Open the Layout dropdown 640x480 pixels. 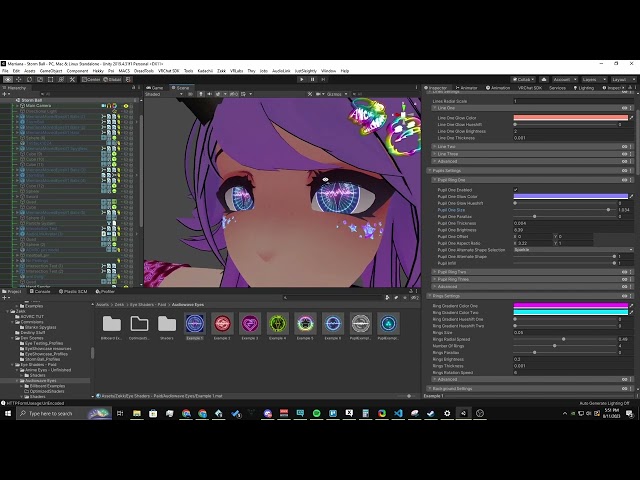pos(622,80)
